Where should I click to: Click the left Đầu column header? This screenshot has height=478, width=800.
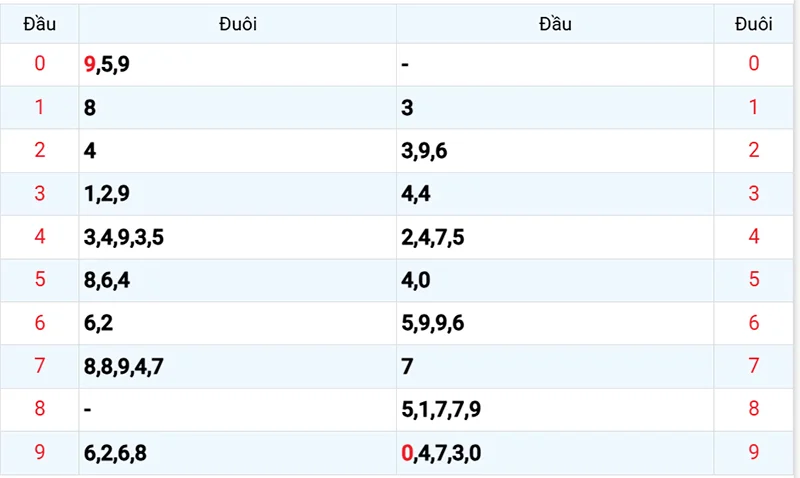click(39, 24)
